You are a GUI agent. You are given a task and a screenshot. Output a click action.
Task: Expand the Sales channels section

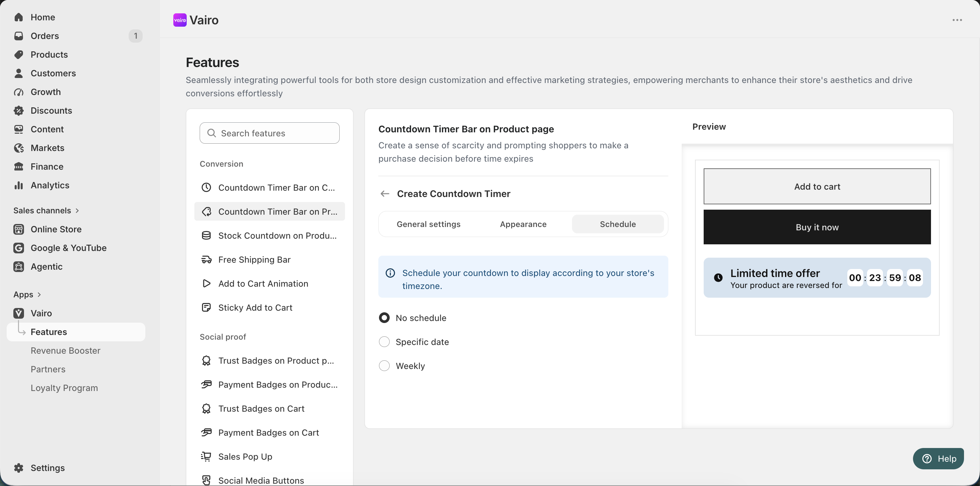(x=46, y=210)
